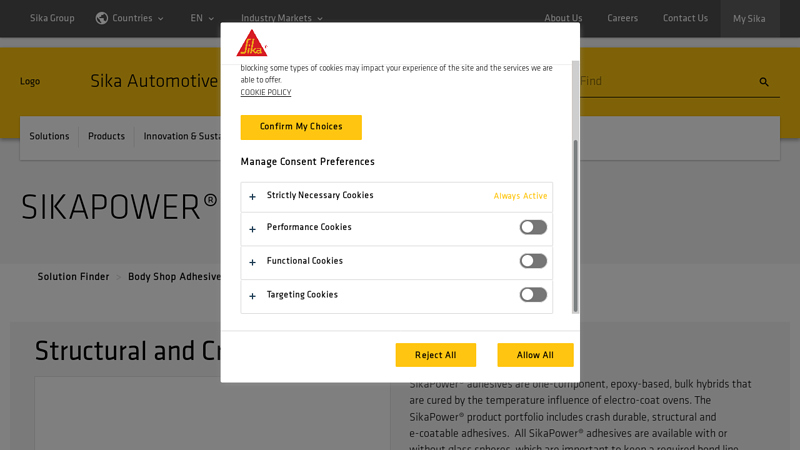Open the EN language dropdown
Viewport: 800px width, 450px height.
click(x=202, y=18)
